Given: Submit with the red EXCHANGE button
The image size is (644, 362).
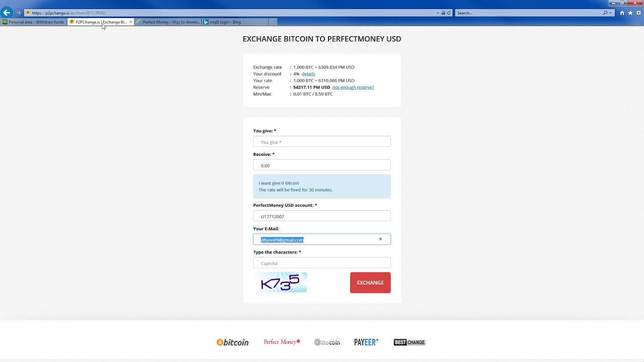Looking at the screenshot, I should 370,283.
